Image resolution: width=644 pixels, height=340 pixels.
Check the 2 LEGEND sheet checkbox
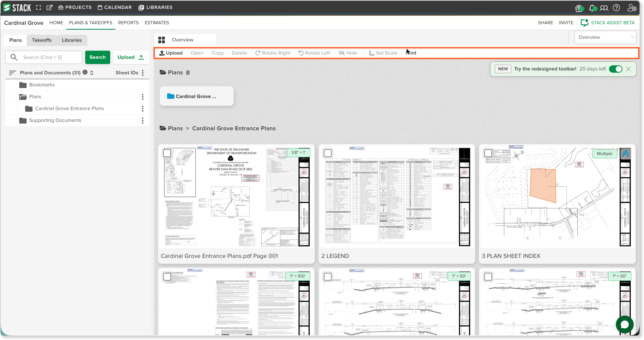point(328,153)
